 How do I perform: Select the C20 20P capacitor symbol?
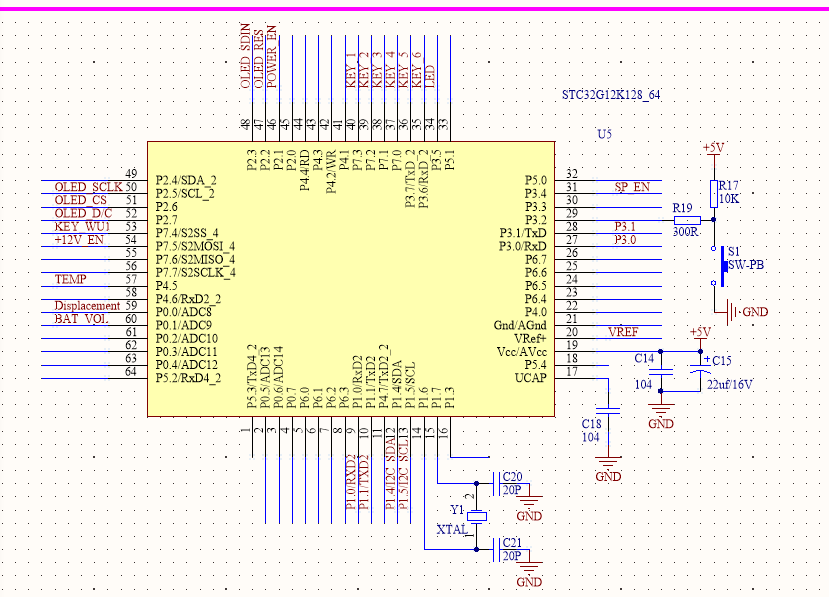pos(497,483)
